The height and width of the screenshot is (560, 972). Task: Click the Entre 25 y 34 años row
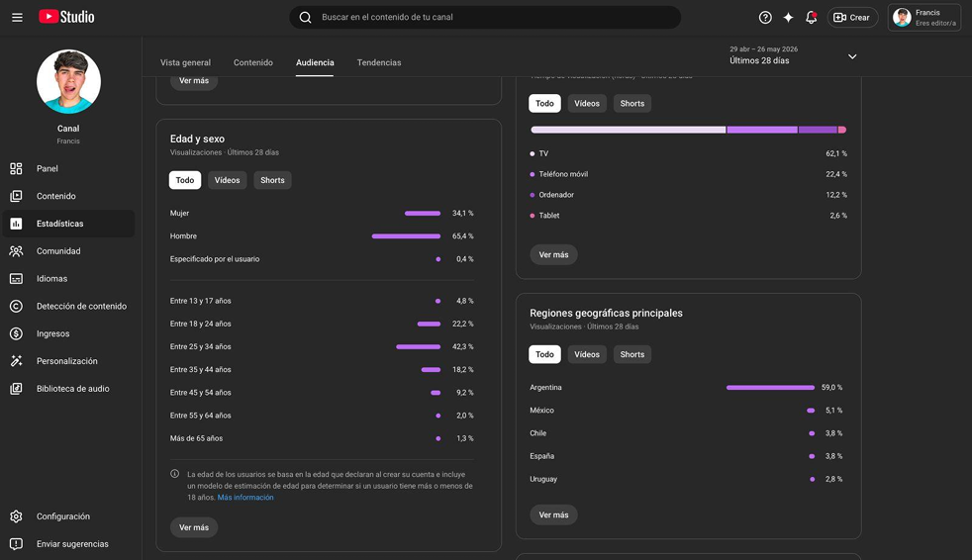point(322,346)
